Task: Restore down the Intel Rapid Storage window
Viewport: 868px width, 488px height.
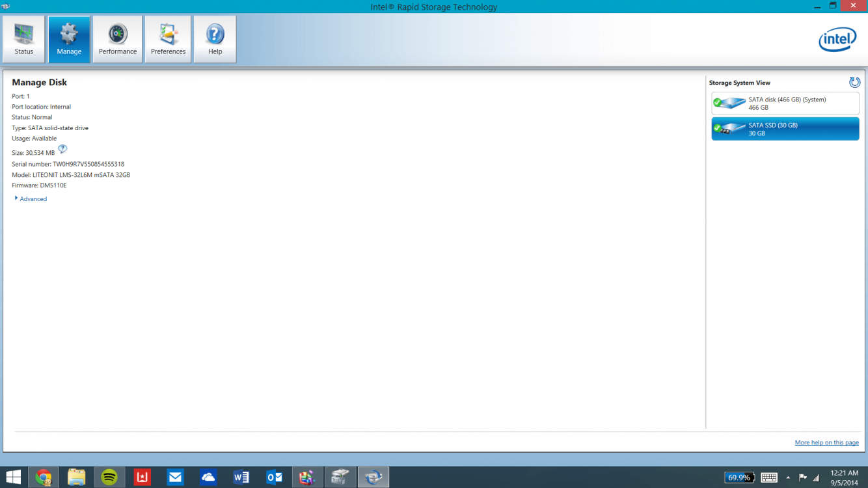Action: pyautogui.click(x=833, y=6)
